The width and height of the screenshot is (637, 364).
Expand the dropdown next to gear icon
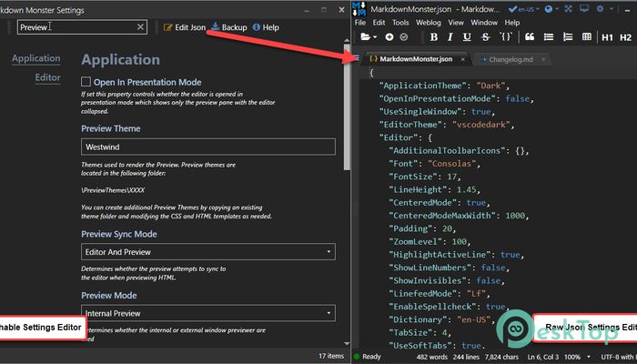[x=611, y=9]
